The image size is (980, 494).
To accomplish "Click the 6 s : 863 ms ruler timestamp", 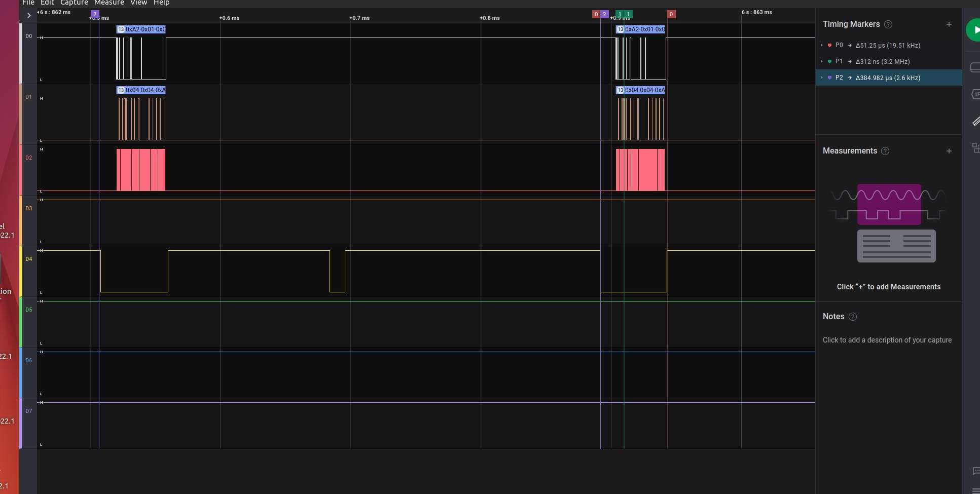I will pos(757,12).
